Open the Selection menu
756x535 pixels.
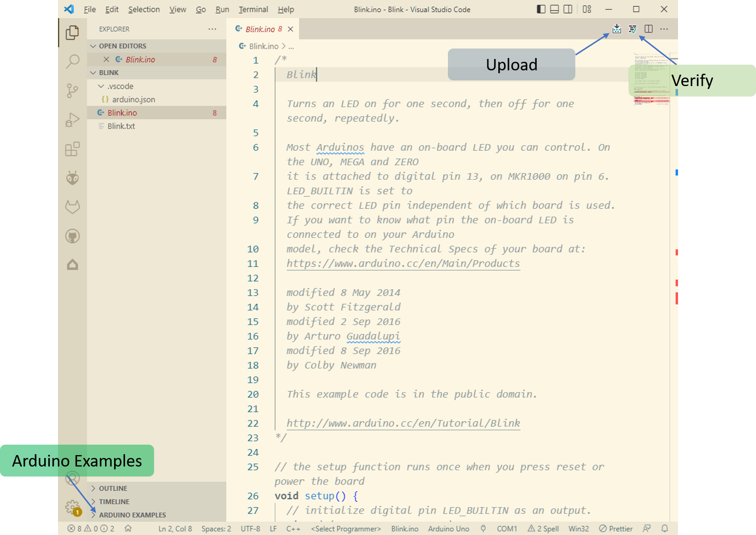(144, 9)
